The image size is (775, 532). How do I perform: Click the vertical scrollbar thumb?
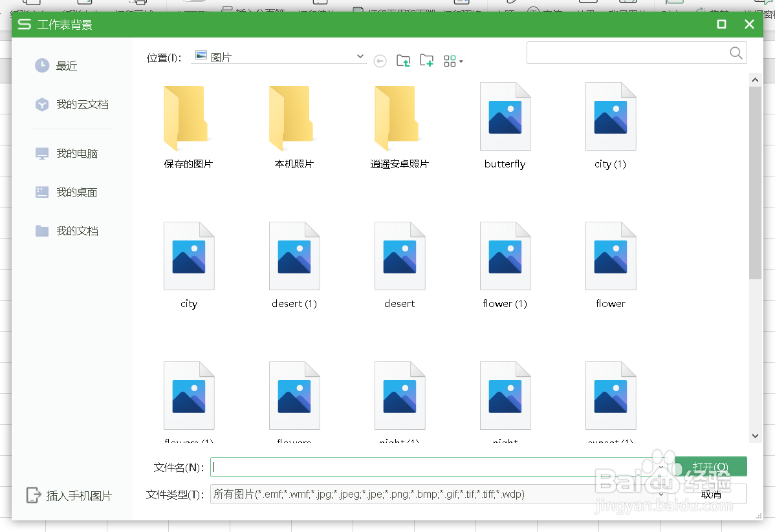tap(755, 183)
